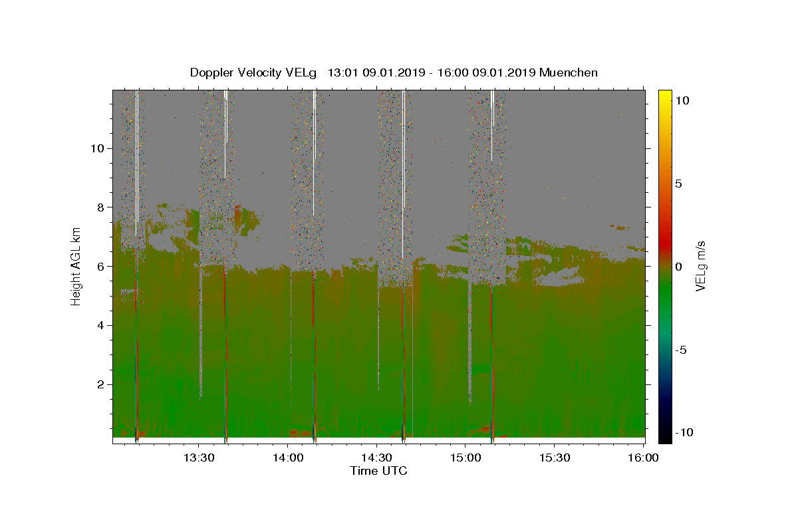The image size is (798, 532).
Task: Select the '15:00' time axis label
Action: [x=465, y=458]
